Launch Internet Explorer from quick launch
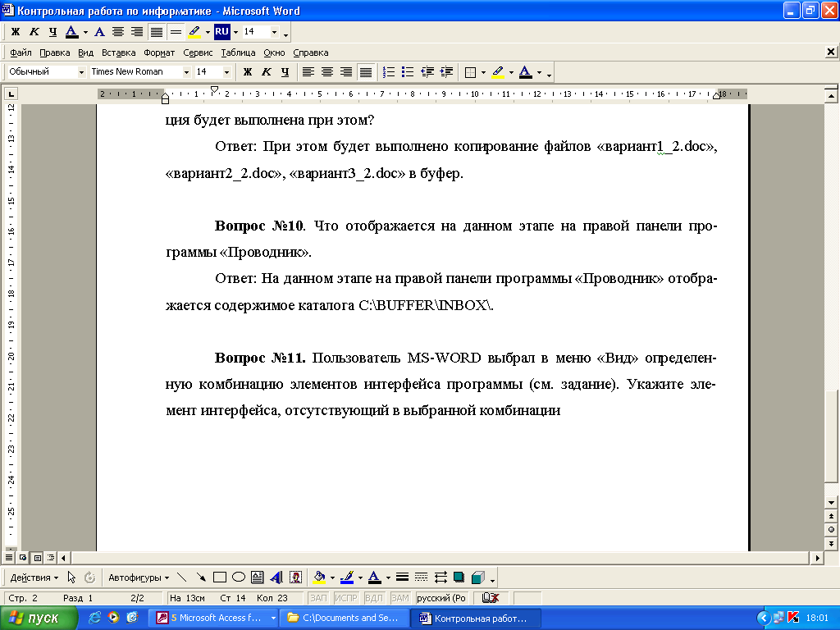This screenshot has height=630, width=840. [x=94, y=618]
